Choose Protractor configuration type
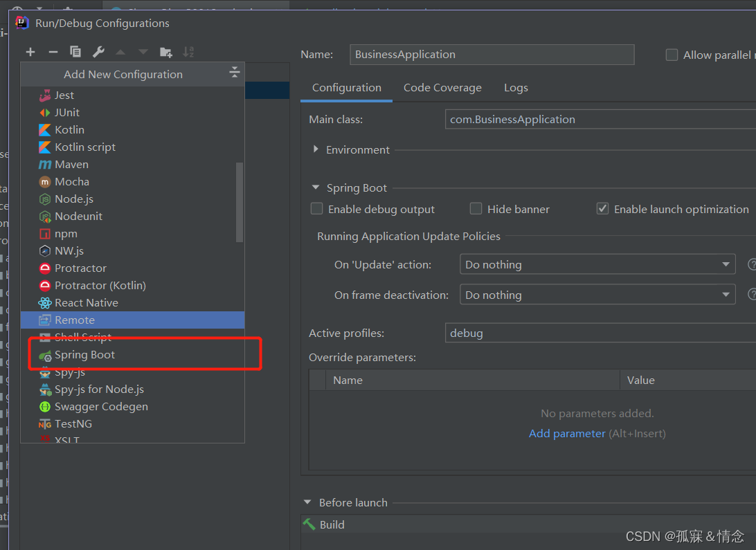This screenshot has width=756, height=550. (x=133, y=268)
